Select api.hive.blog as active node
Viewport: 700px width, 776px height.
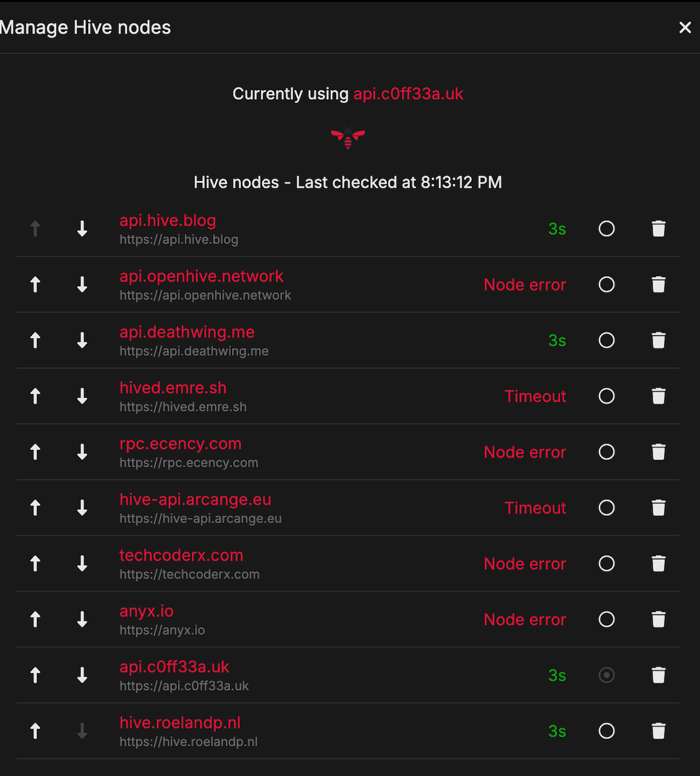point(607,229)
